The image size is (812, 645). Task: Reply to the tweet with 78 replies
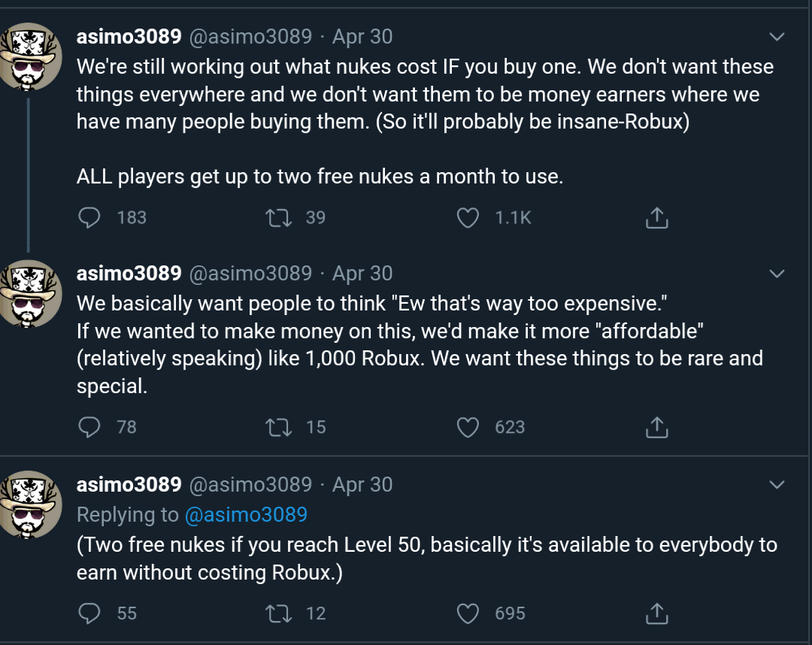pyautogui.click(x=89, y=427)
